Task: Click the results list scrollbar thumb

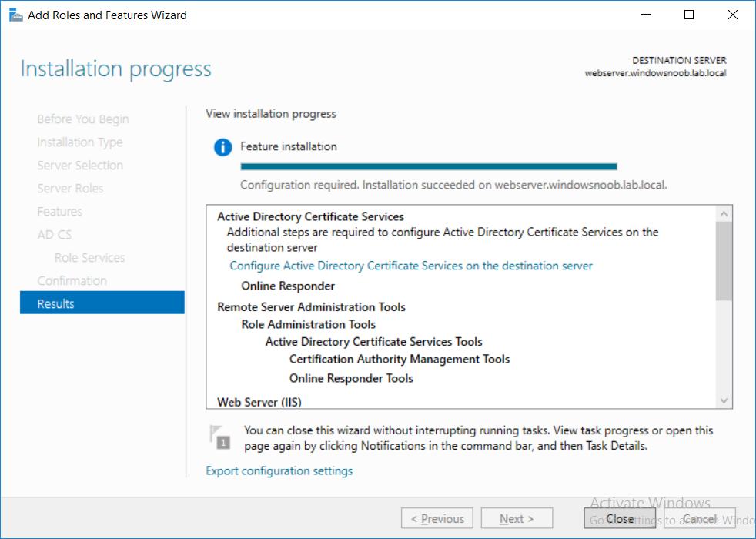Action: pyautogui.click(x=724, y=261)
